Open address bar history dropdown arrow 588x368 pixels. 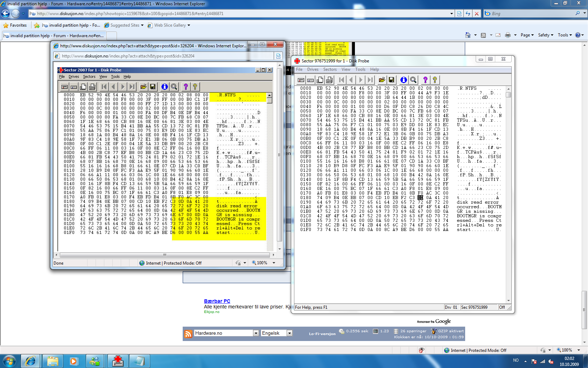[x=451, y=14]
